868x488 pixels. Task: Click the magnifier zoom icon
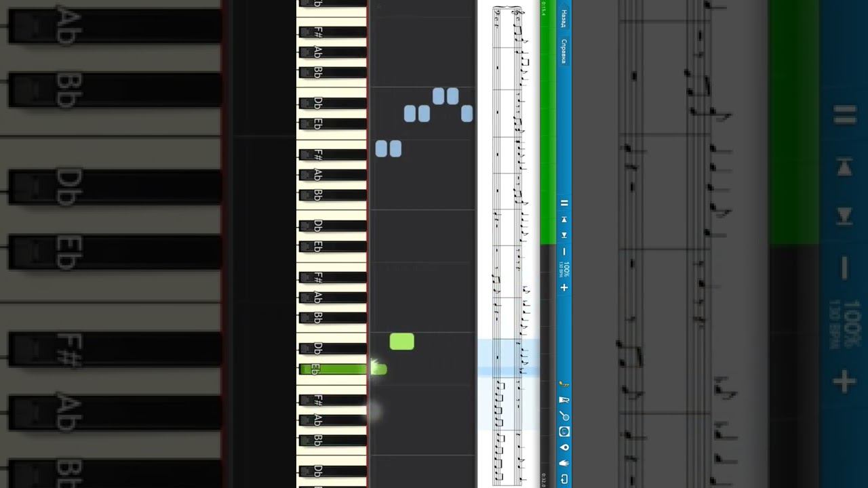point(564,415)
